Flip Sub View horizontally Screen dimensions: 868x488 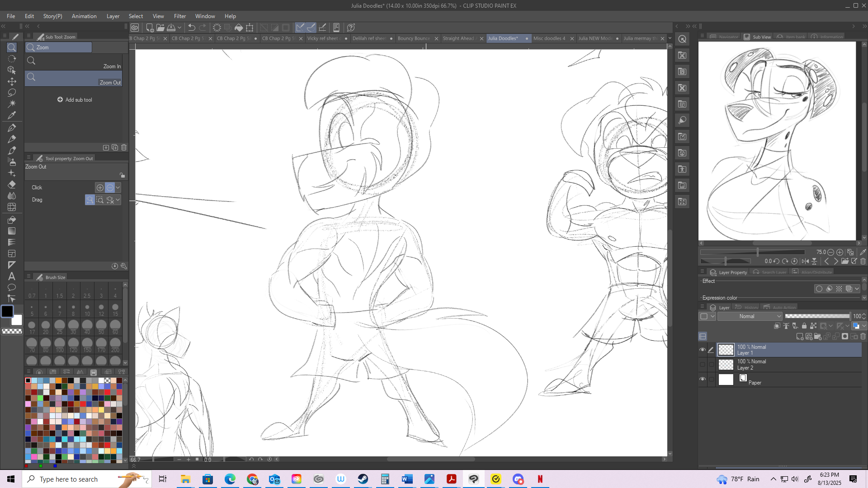coord(805,261)
